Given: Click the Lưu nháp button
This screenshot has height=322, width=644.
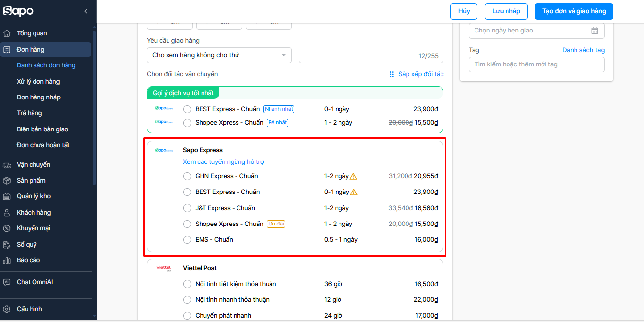Looking at the screenshot, I should pos(506,11).
